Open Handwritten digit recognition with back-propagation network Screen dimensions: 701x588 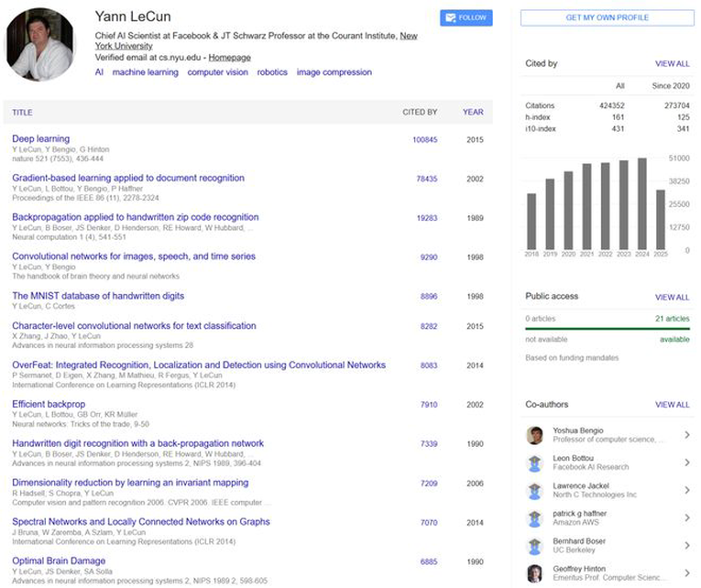(x=137, y=443)
